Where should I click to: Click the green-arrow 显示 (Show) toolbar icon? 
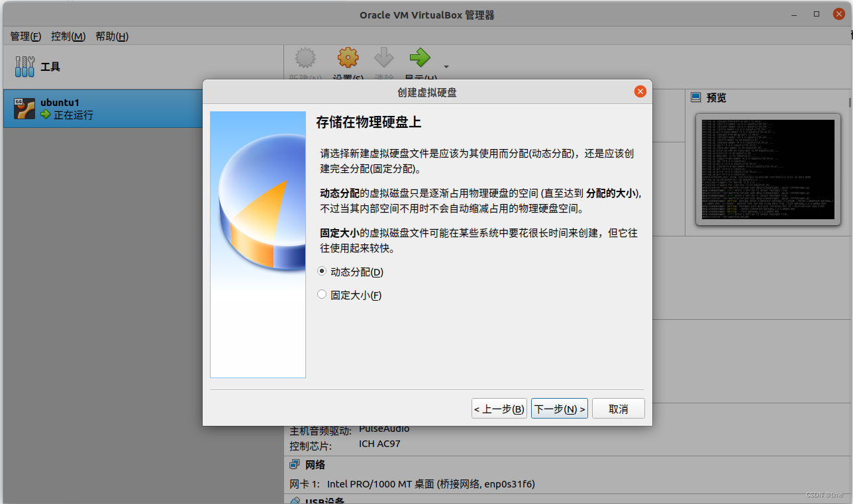420,58
